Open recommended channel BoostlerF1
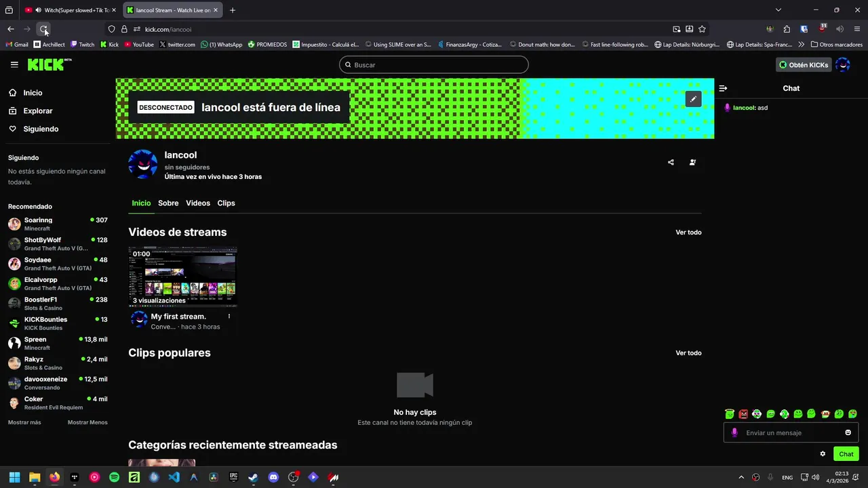The height and width of the screenshot is (488, 868). click(58, 303)
